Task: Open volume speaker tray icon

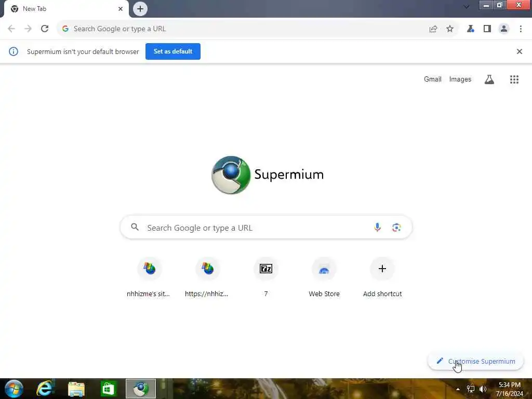Action: pyautogui.click(x=483, y=389)
